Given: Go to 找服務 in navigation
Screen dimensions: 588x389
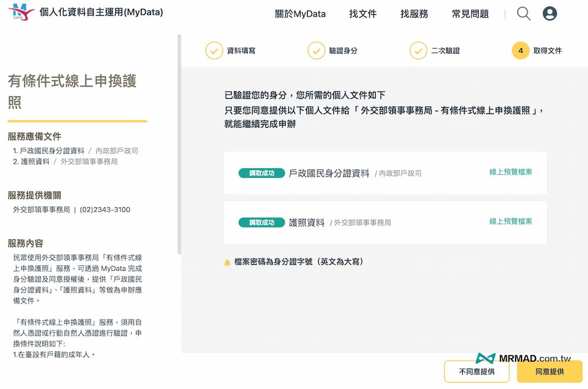Looking at the screenshot, I should tap(414, 14).
